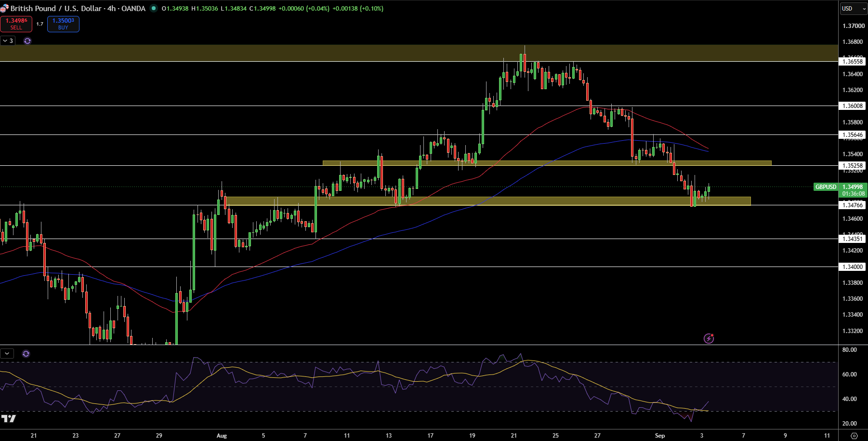Click the lightning bolt events icon
This screenshot has width=868, height=441.
point(709,338)
